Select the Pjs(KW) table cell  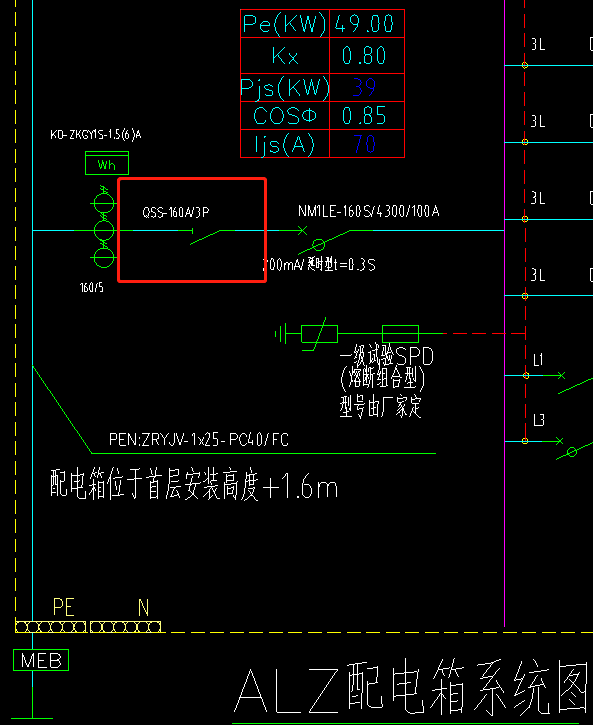[285, 87]
